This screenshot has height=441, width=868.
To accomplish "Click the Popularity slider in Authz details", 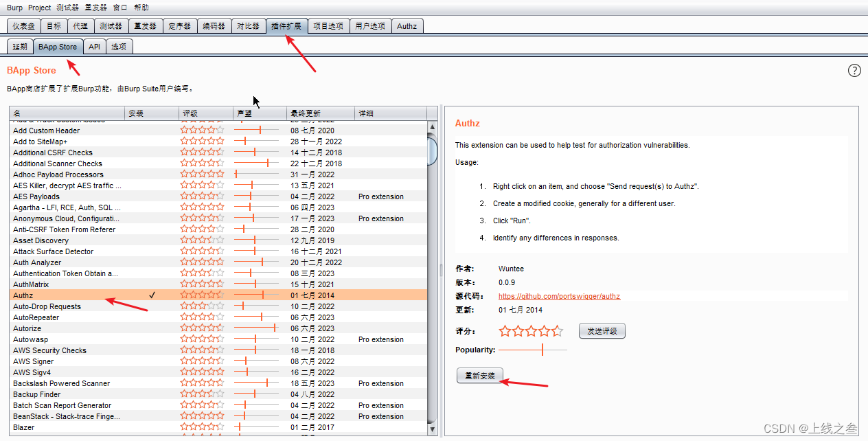I will [x=533, y=350].
